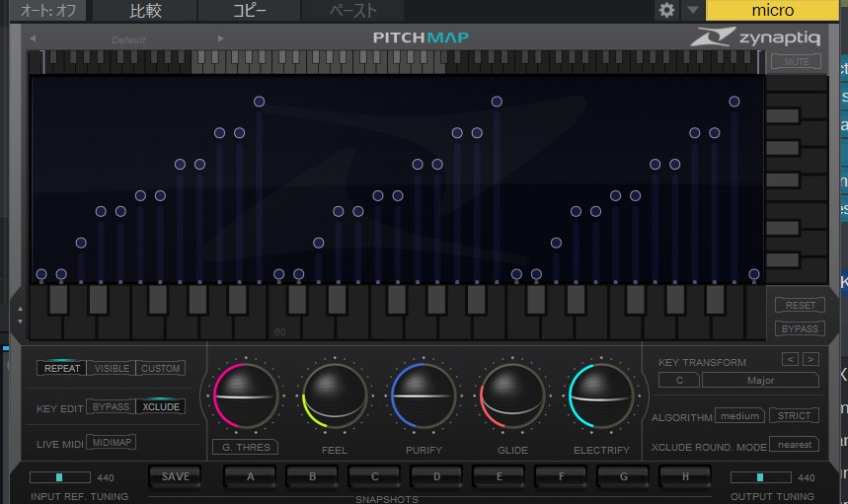
Task: Toggle the MUTE button
Action: tap(796, 61)
